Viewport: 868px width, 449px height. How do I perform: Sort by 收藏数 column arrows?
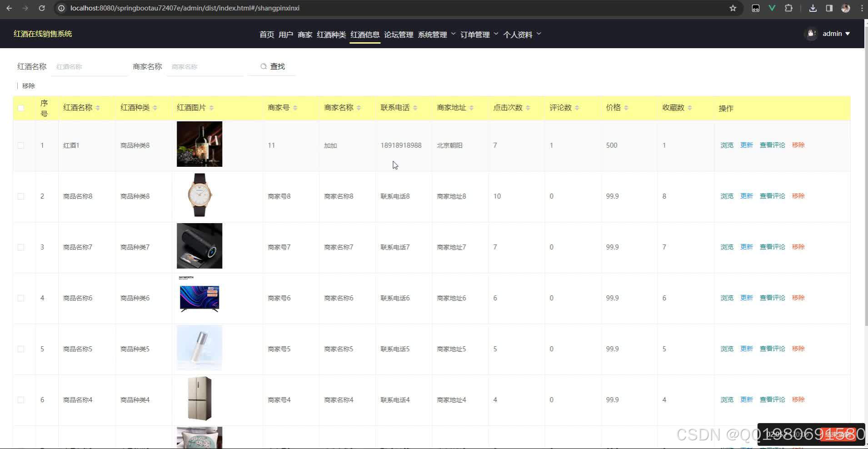point(690,108)
